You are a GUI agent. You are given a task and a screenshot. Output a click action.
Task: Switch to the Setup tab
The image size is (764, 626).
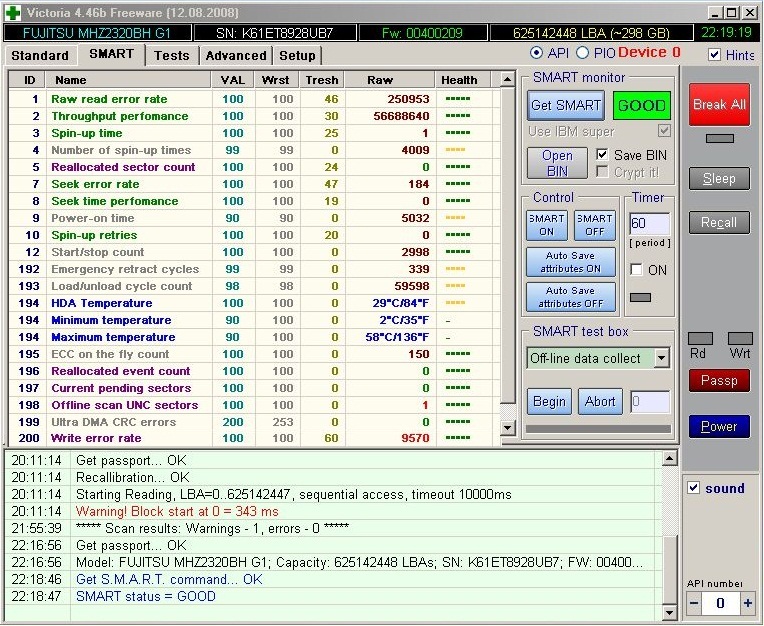click(x=297, y=56)
